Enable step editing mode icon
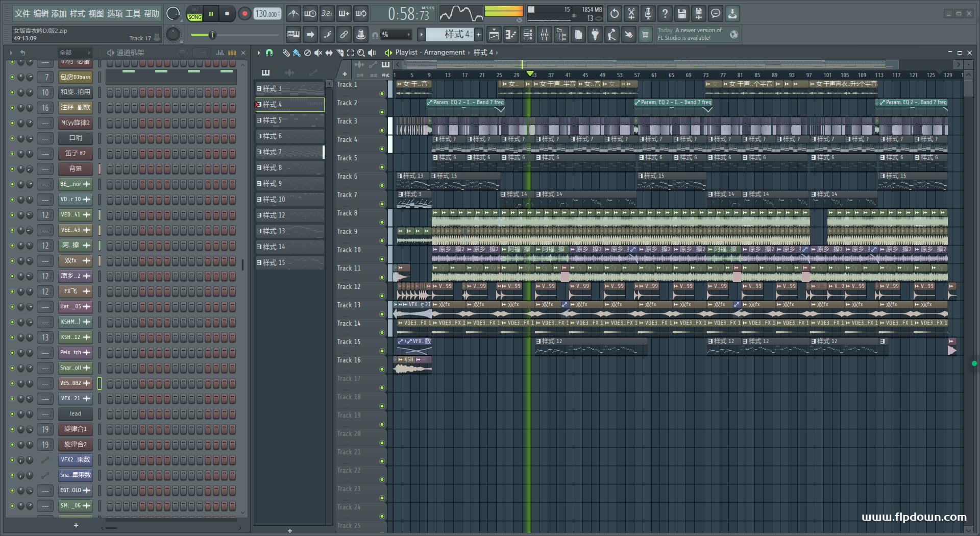The image size is (980, 536). 327,35
